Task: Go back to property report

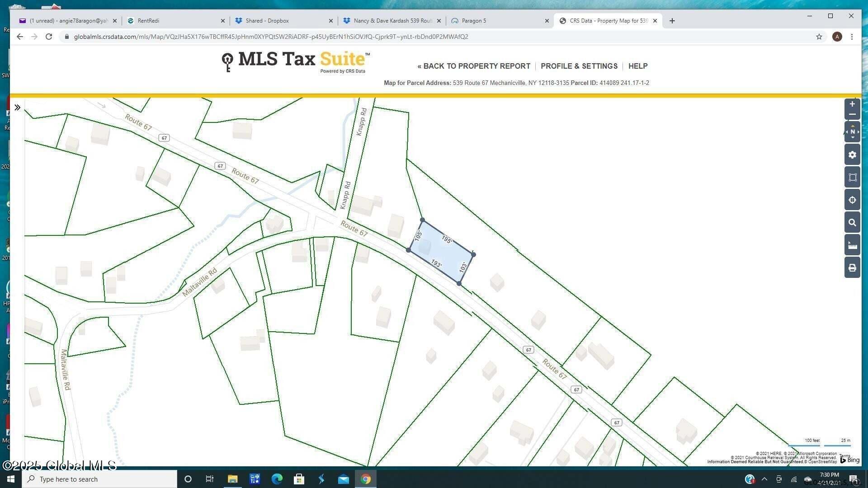Action: [473, 66]
